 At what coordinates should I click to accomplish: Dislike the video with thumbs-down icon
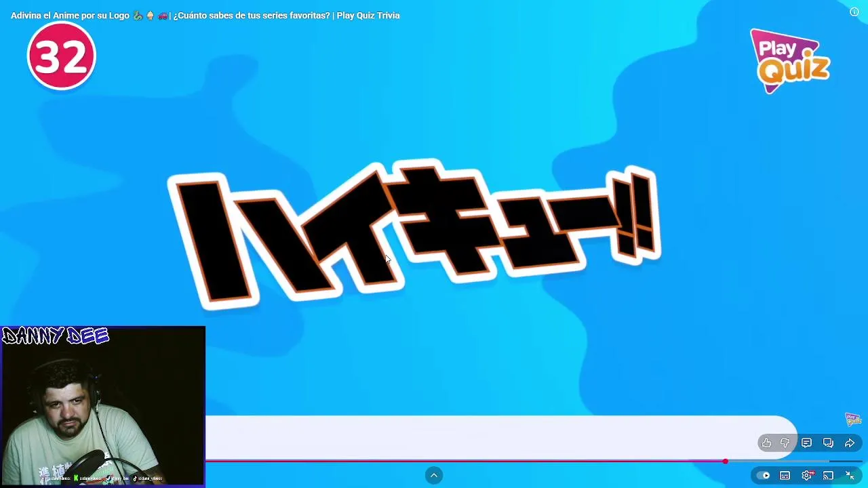(785, 443)
